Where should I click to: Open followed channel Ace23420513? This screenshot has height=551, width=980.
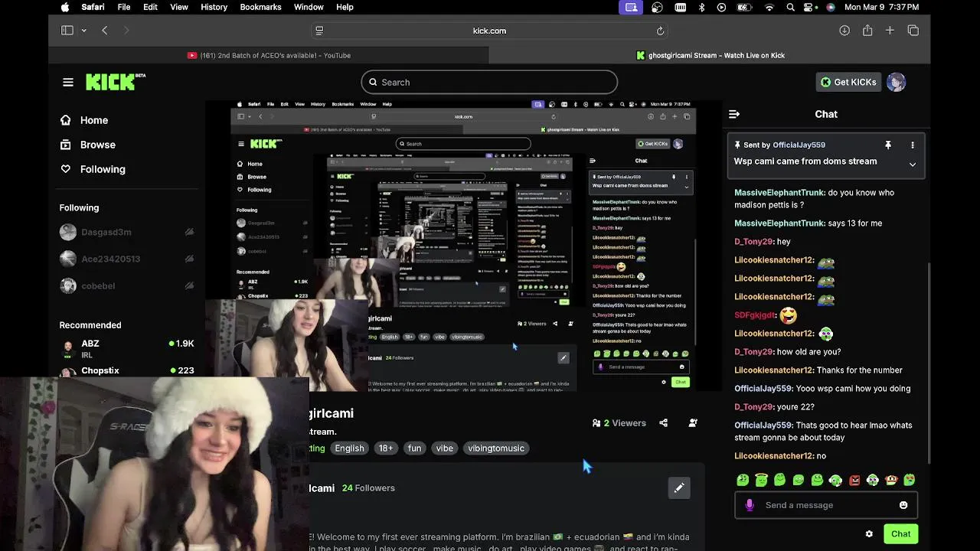(126, 259)
